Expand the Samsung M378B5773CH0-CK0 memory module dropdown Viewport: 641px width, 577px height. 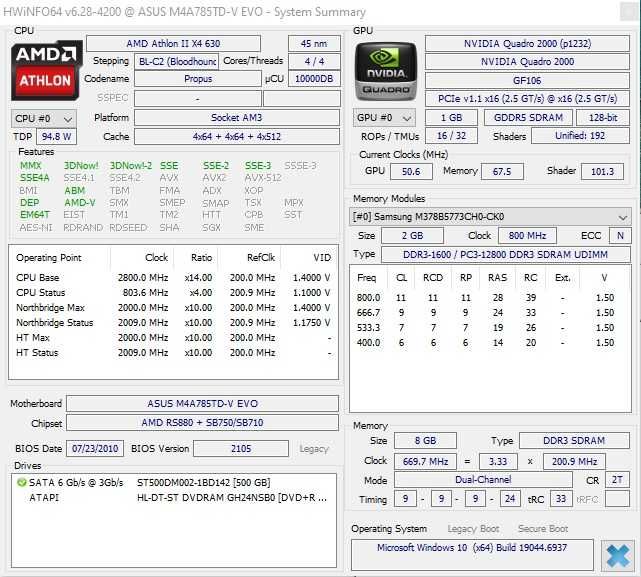490,217
